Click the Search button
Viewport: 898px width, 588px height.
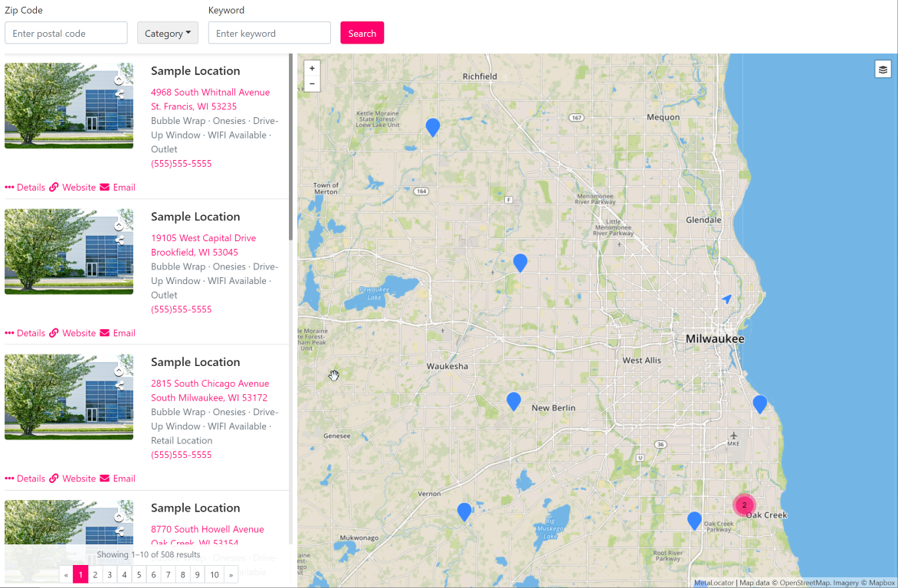click(x=362, y=33)
